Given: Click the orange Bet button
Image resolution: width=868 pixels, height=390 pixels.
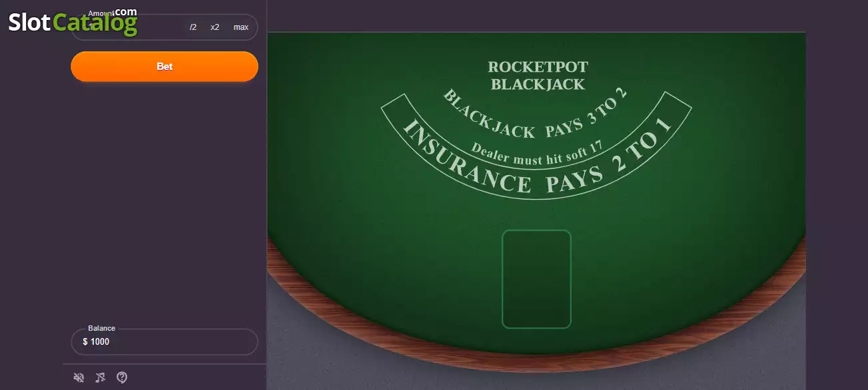Looking at the screenshot, I should pos(165,67).
